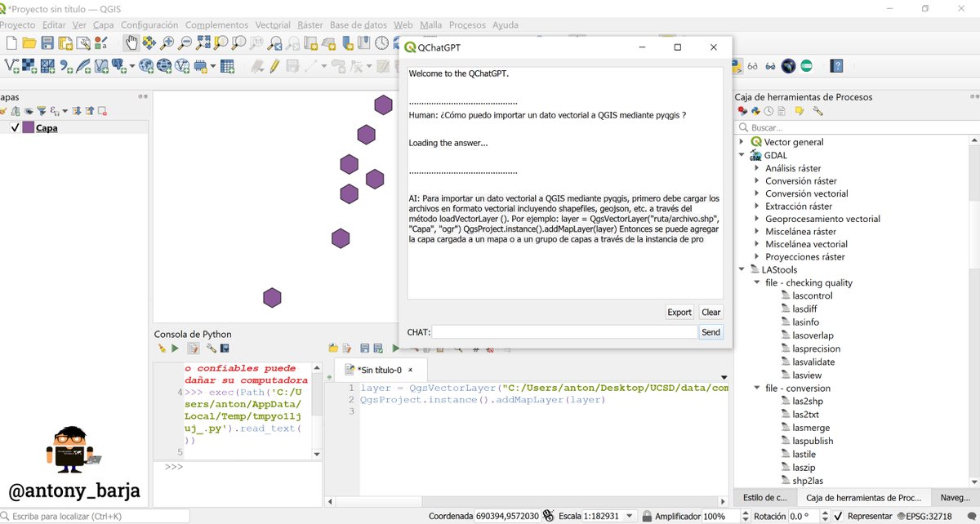The width and height of the screenshot is (980, 524).
Task: Collapse file - checking quality group
Action: (756, 282)
